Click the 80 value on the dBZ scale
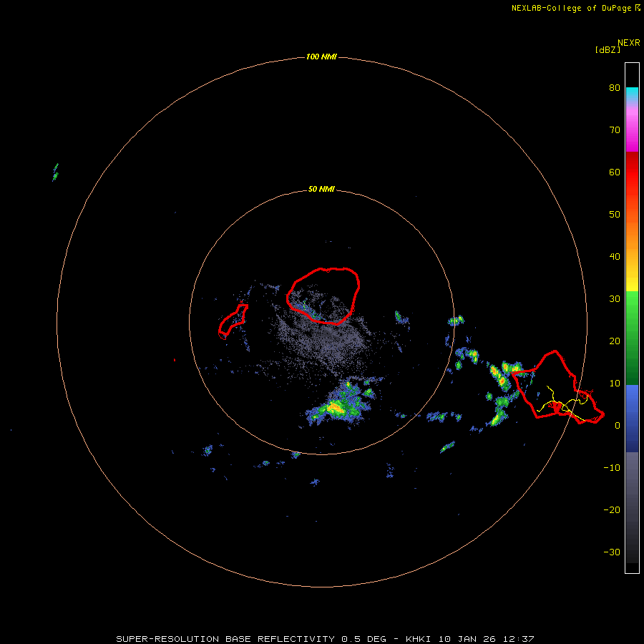 pos(615,87)
